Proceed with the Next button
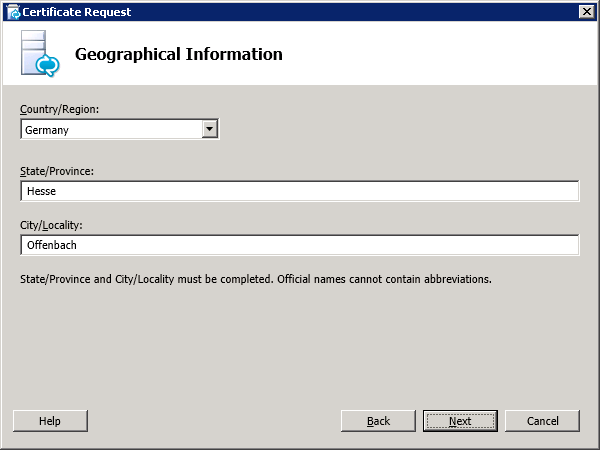The height and width of the screenshot is (450, 600). pyautogui.click(x=460, y=421)
